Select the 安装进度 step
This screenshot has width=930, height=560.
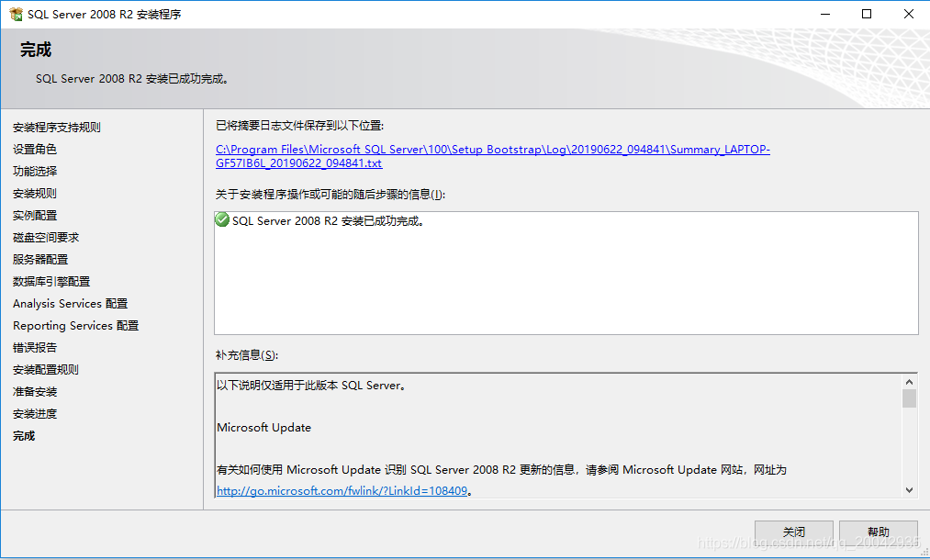tap(35, 414)
